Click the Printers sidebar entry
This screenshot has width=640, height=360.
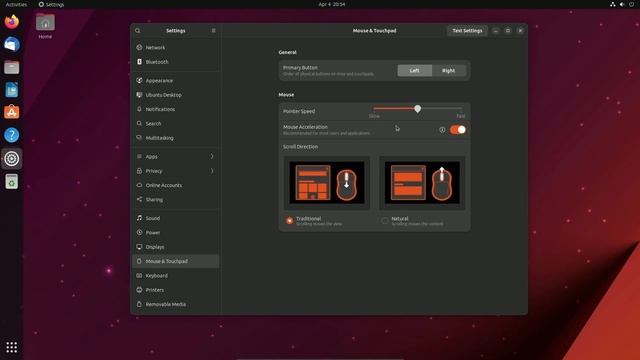(176, 290)
